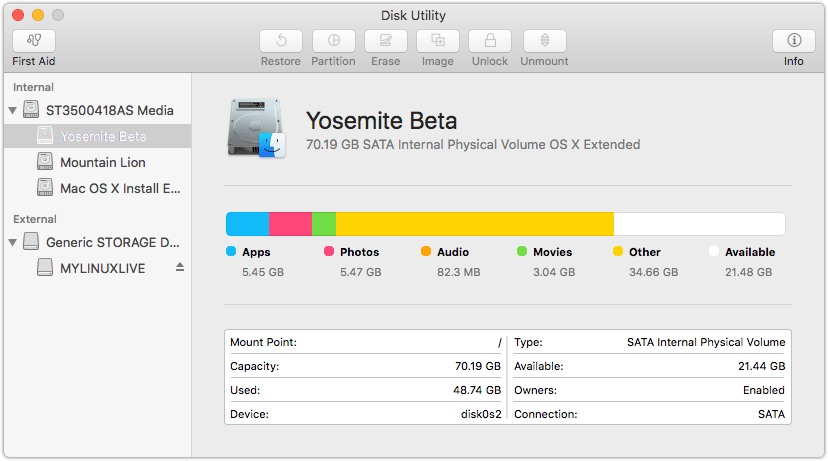This screenshot has width=828, height=461.
Task: Click the Mount Point row in table
Action: [x=365, y=342]
